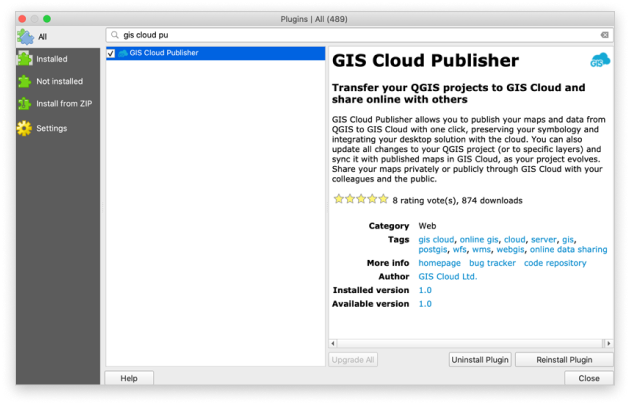Click the 'wfs' tag link
The width and height of the screenshot is (630, 405).
click(460, 250)
